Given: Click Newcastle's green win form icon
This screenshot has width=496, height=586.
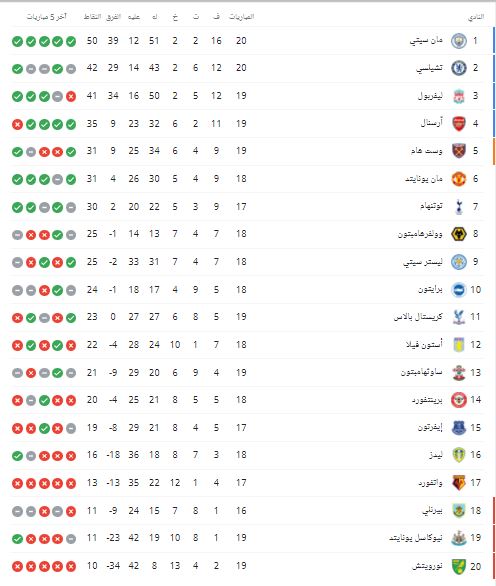Looking at the screenshot, I should point(18,539).
